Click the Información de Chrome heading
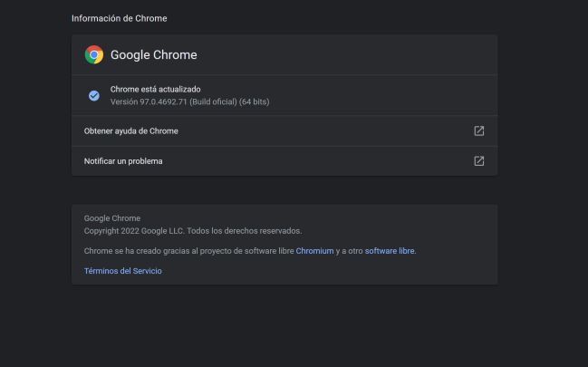 [120, 18]
